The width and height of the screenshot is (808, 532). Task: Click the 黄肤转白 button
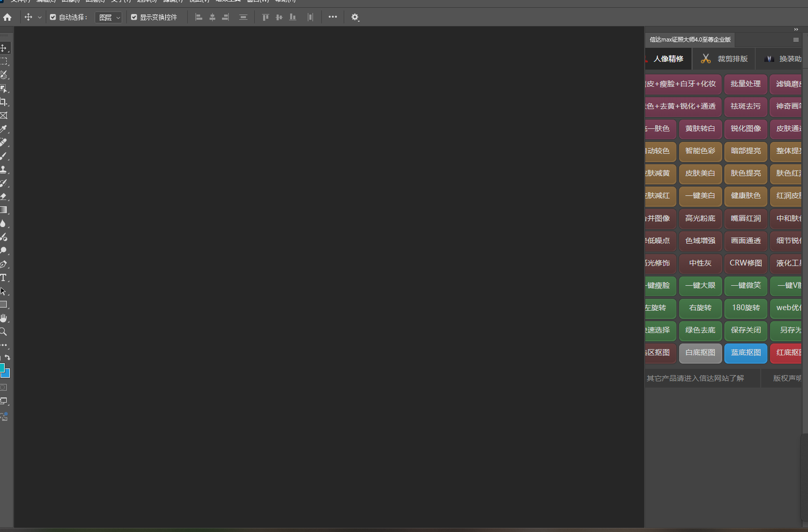(x=700, y=128)
